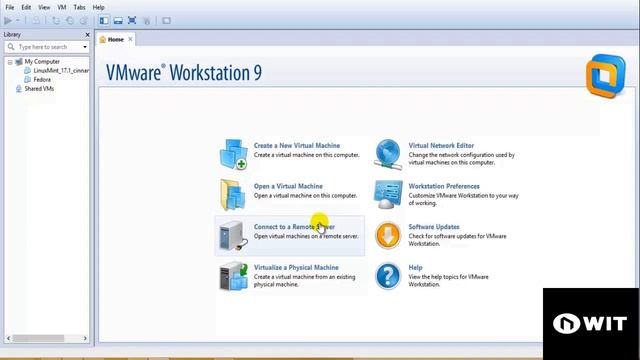Click the Create a New Virtual Machine link
Screen dimensions: 640x360
(x=297, y=145)
